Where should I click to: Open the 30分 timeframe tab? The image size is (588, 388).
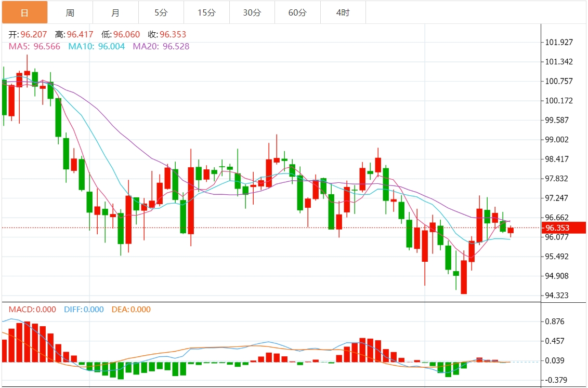pyautogui.click(x=252, y=12)
